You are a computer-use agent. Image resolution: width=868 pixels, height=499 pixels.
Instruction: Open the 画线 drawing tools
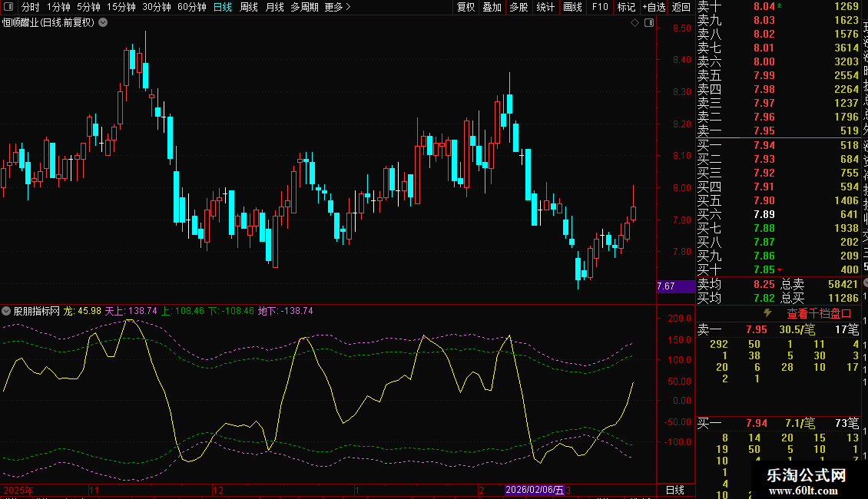(572, 7)
